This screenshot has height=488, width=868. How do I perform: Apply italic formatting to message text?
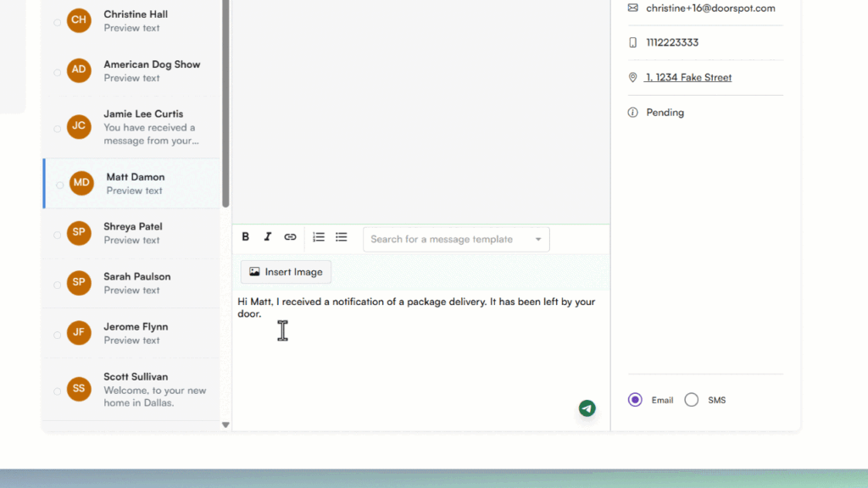coord(268,237)
